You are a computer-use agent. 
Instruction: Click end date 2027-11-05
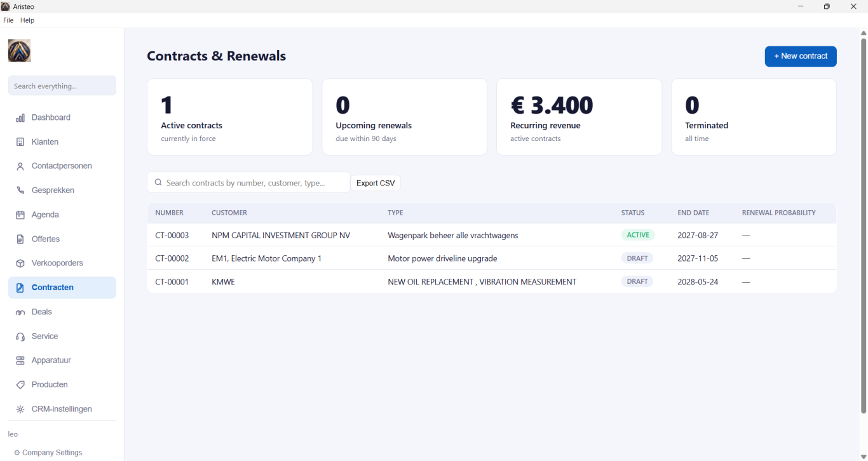coord(698,258)
